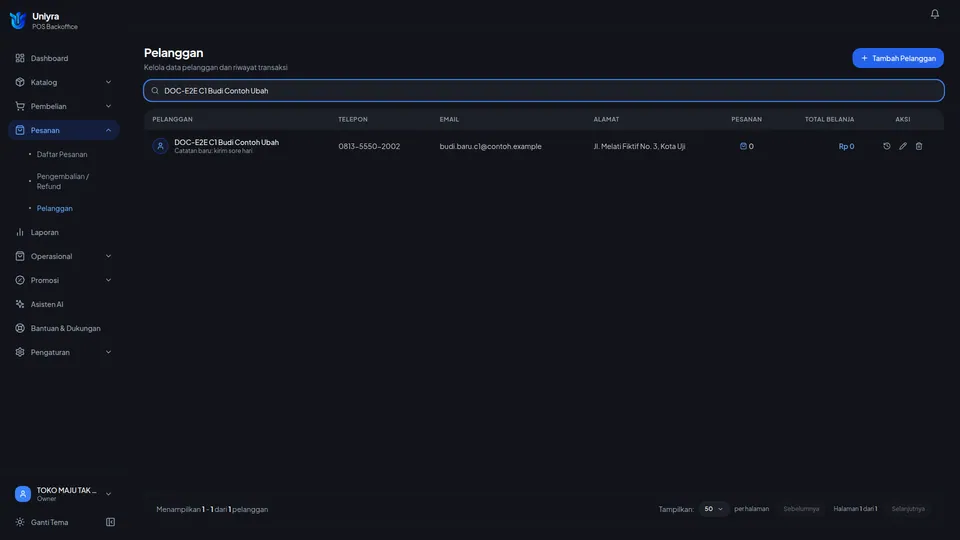
Task: Expand the Pembelian menu chevron
Action: (x=108, y=106)
